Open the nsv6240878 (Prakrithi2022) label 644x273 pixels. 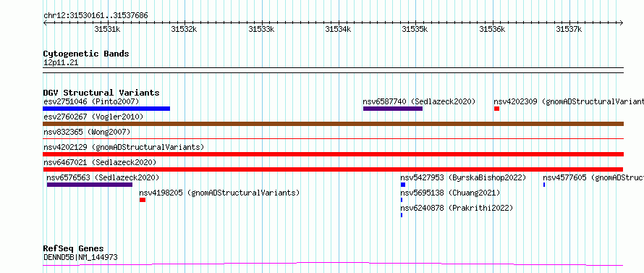[457, 208]
